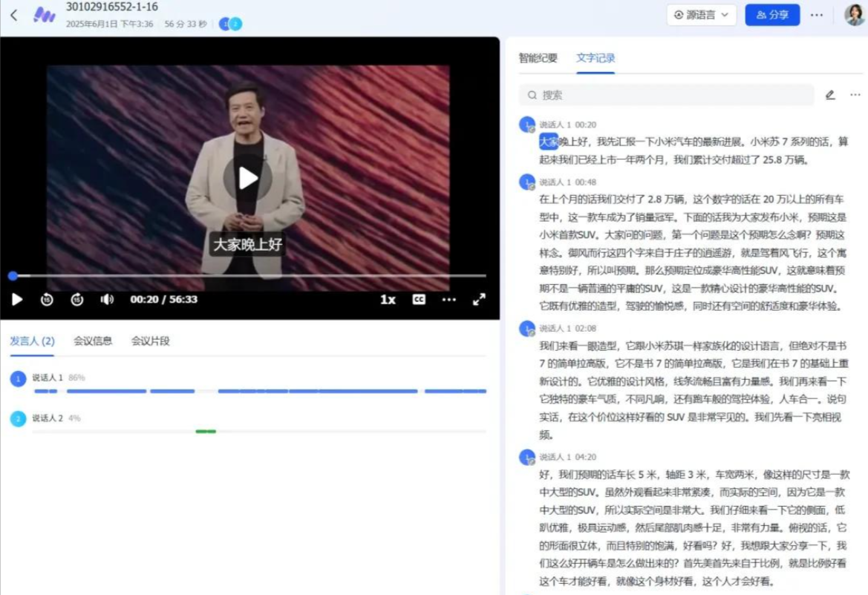This screenshot has height=595, width=868.
Task: Rewind 15 seconds
Action: point(47,299)
